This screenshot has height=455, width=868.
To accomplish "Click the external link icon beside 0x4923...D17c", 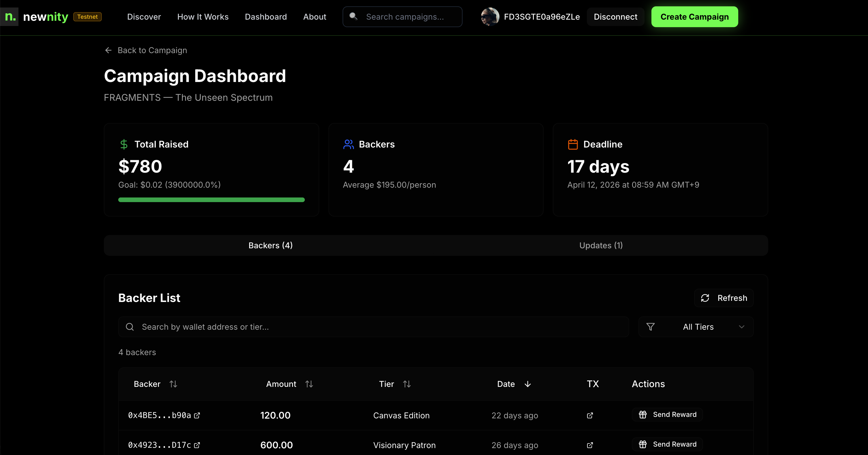I will click(x=197, y=445).
